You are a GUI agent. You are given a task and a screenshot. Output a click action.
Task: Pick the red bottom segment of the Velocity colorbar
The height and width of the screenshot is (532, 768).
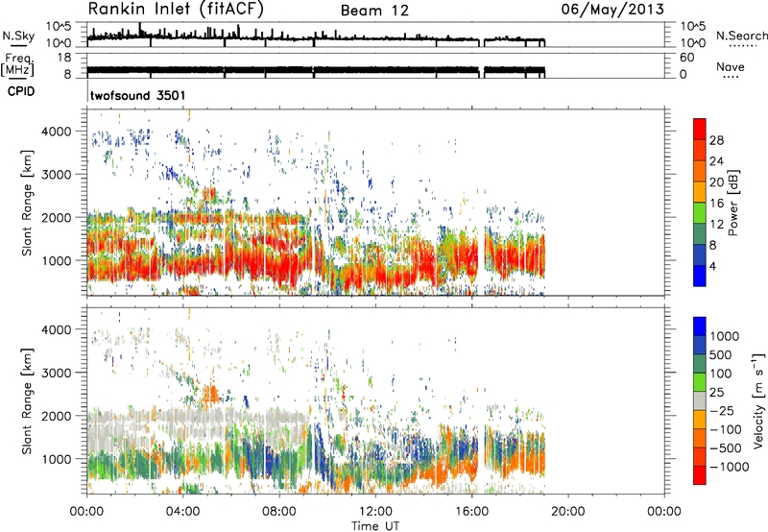(x=700, y=475)
